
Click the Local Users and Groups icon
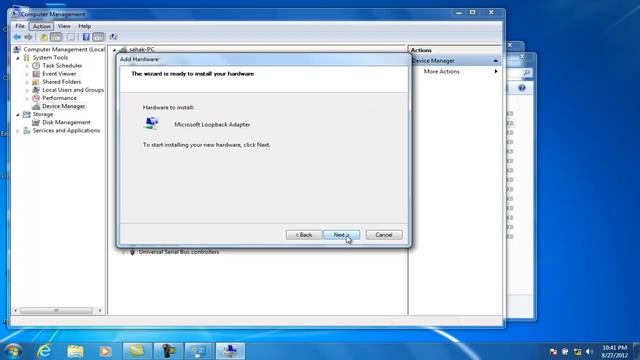coord(36,90)
